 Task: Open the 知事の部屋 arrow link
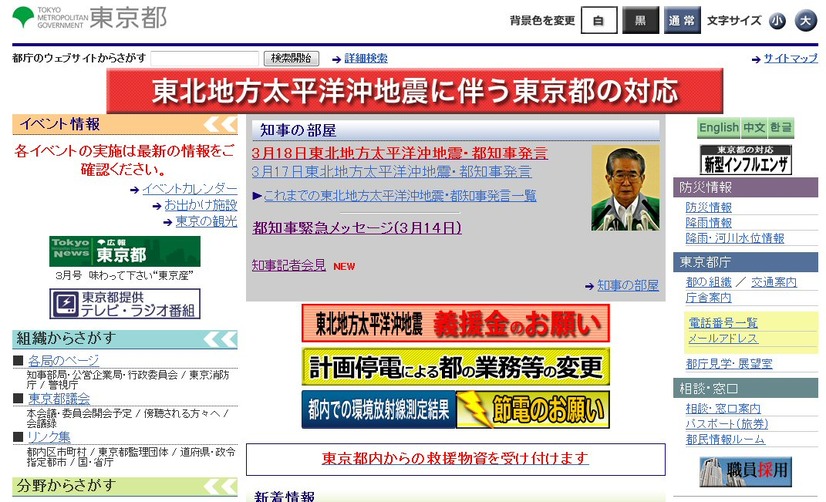[x=627, y=286]
